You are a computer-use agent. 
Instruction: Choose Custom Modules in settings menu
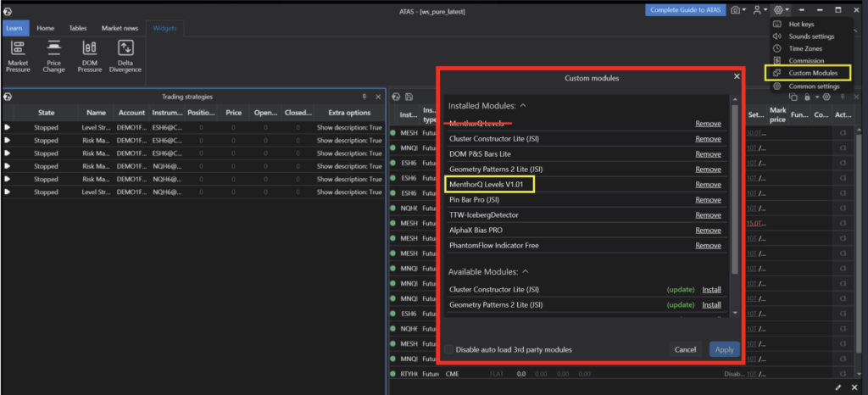click(808, 73)
